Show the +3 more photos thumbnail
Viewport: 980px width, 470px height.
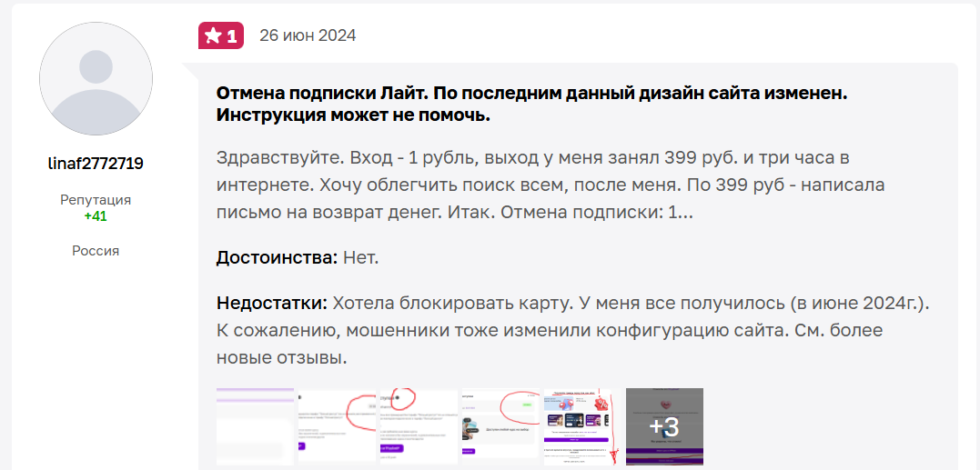664,426
